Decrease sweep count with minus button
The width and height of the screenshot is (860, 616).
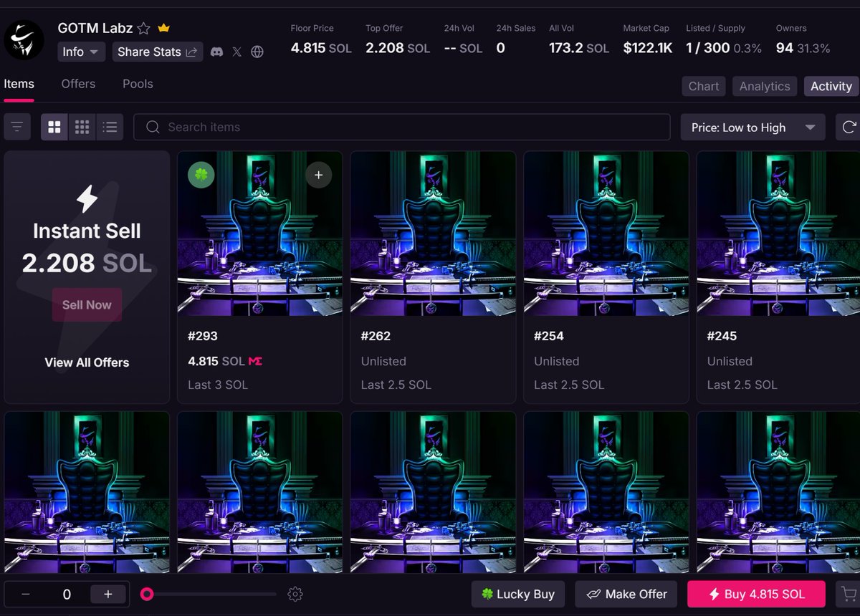pos(26,594)
